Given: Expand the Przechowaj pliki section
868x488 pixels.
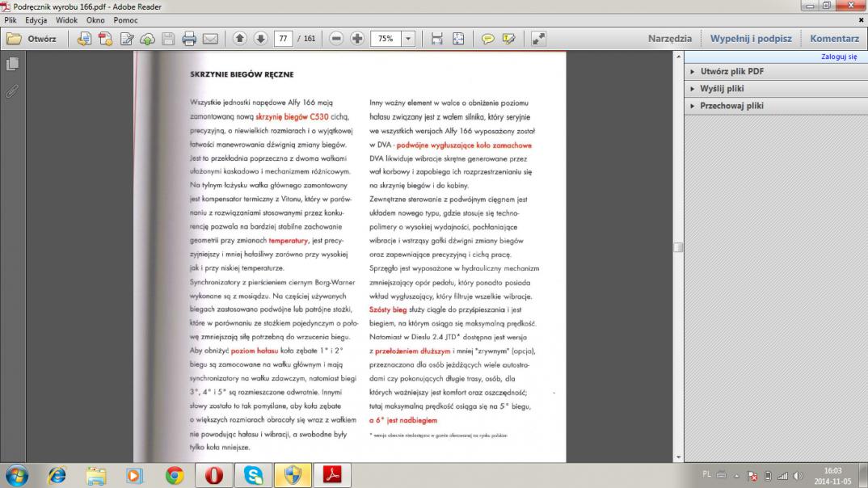Looking at the screenshot, I should [731, 106].
